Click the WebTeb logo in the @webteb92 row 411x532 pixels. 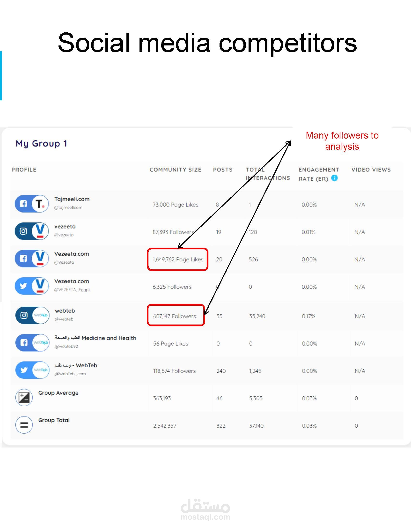41,343
